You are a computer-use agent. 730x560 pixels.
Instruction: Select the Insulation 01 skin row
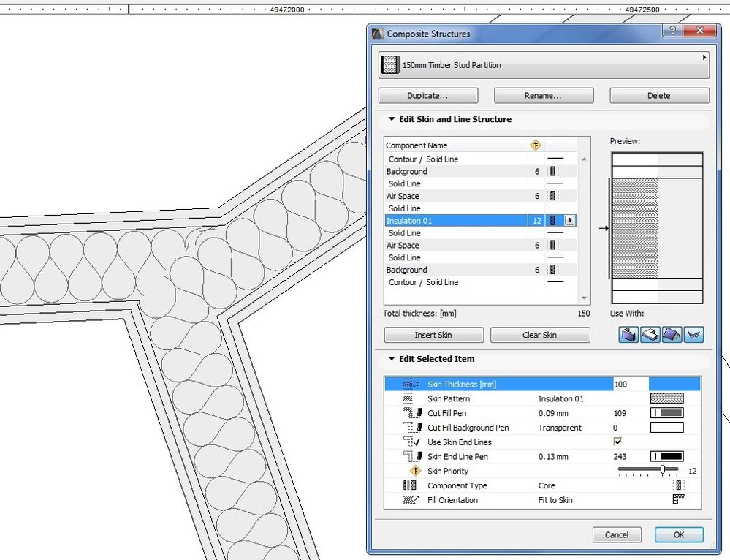pyautogui.click(x=481, y=220)
